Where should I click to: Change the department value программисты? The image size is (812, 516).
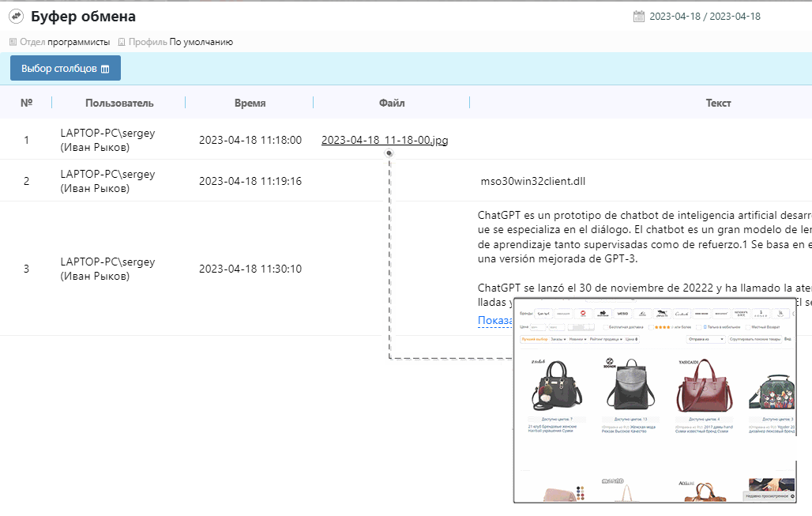pyautogui.click(x=78, y=42)
